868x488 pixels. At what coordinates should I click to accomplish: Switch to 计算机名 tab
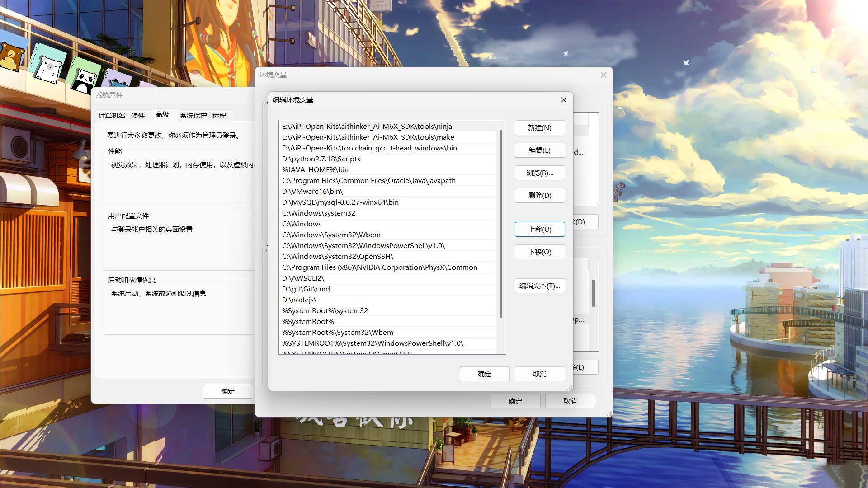(x=112, y=116)
